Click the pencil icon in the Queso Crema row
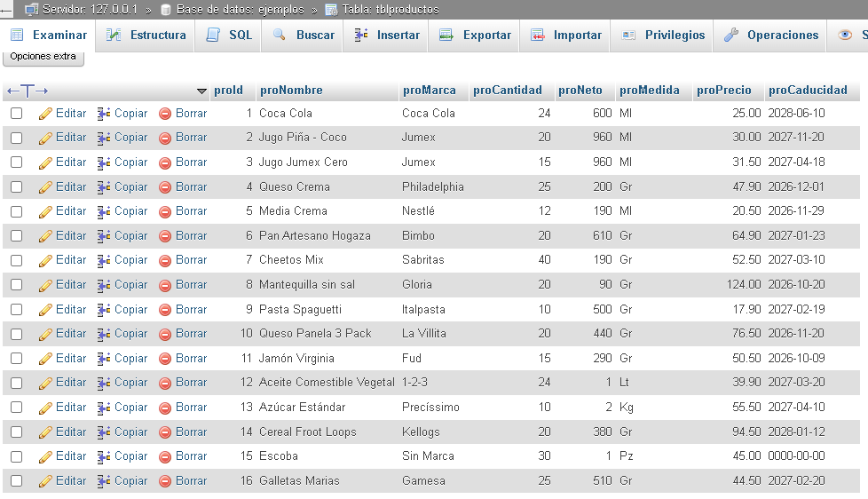The width and height of the screenshot is (868, 499). [45, 187]
